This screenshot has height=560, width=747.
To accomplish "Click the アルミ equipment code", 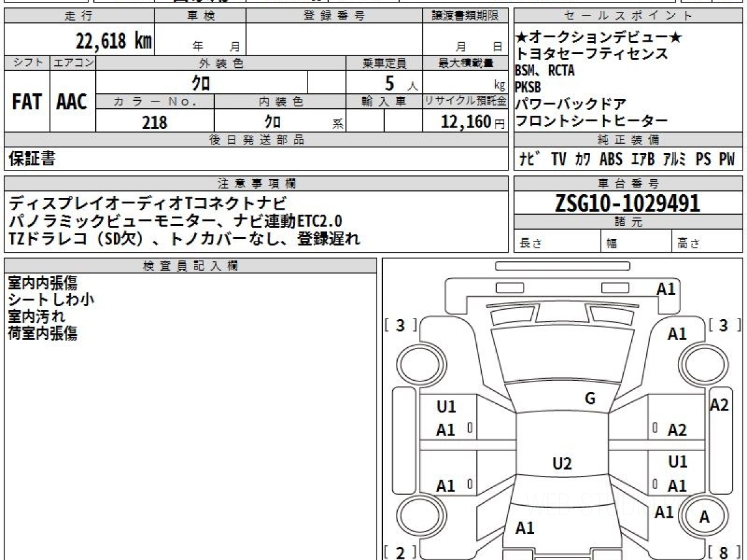I will tap(674, 159).
